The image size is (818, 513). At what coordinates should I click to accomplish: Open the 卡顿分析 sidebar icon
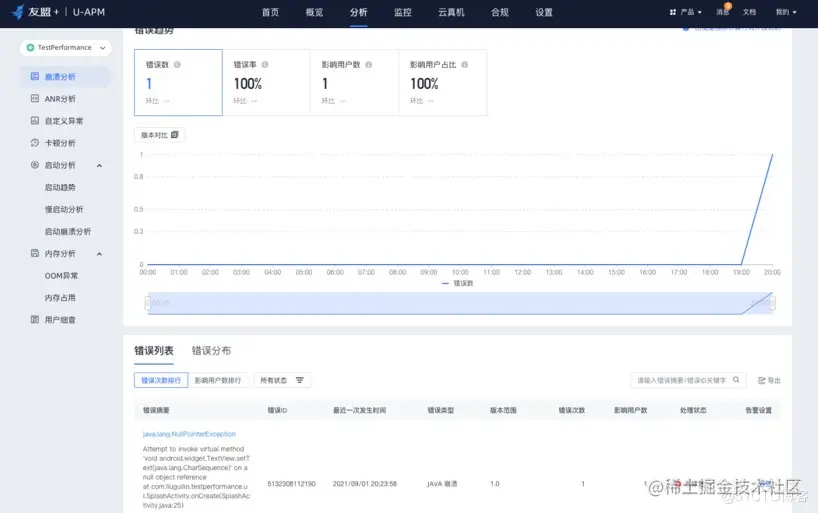(34, 142)
